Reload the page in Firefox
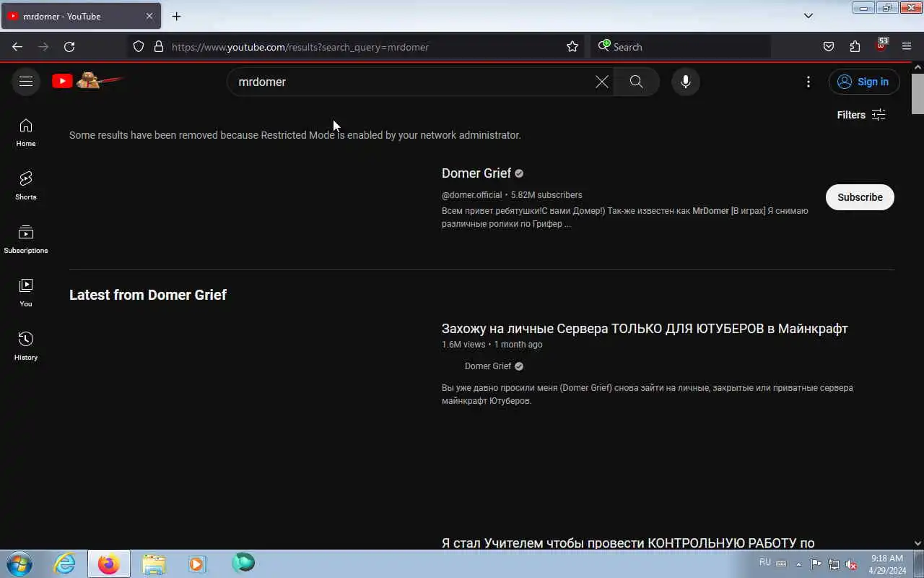The width and height of the screenshot is (924, 578). pos(69,47)
